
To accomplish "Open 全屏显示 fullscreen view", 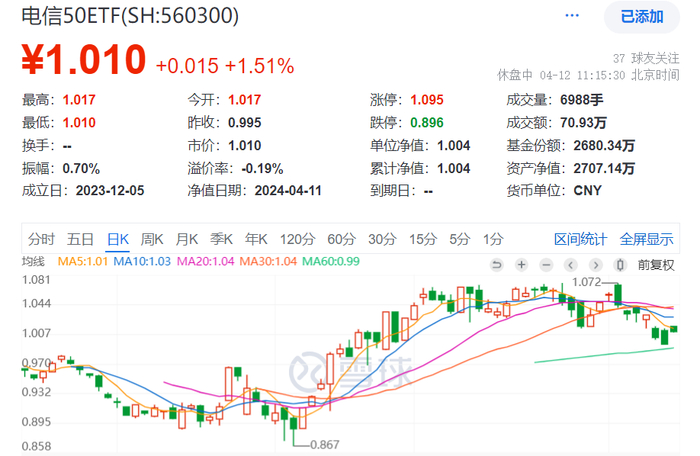I will (x=646, y=239).
